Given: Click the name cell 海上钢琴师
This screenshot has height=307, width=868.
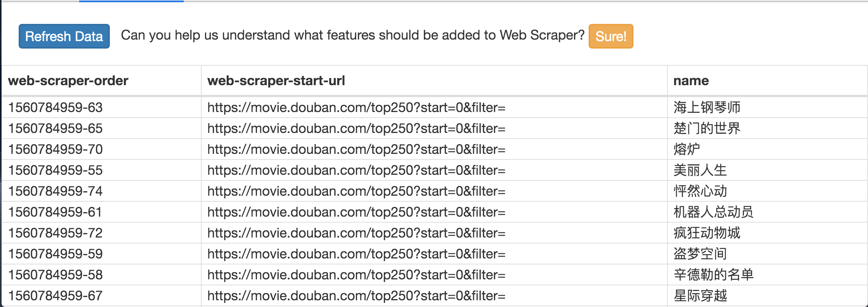Looking at the screenshot, I should click(x=707, y=108).
